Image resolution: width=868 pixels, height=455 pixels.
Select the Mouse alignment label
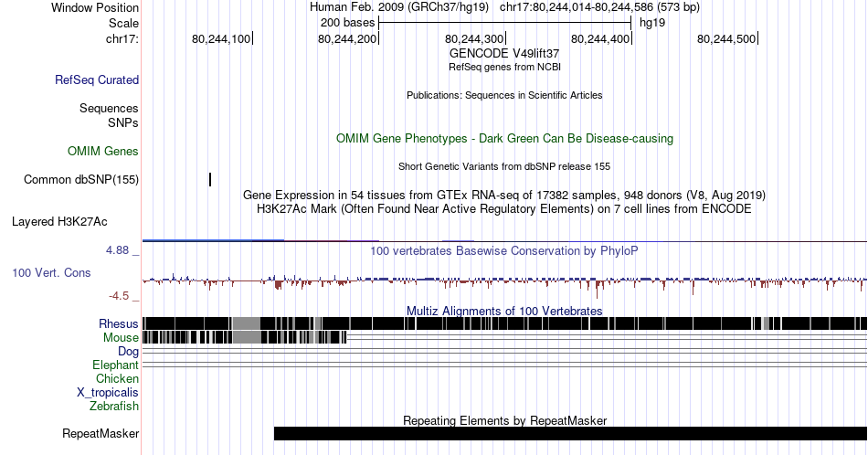[121, 338]
